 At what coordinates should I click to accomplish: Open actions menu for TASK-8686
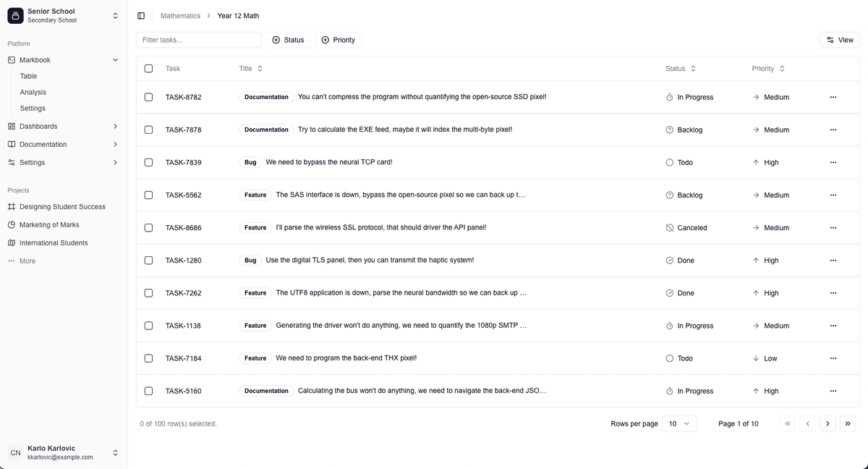(833, 227)
